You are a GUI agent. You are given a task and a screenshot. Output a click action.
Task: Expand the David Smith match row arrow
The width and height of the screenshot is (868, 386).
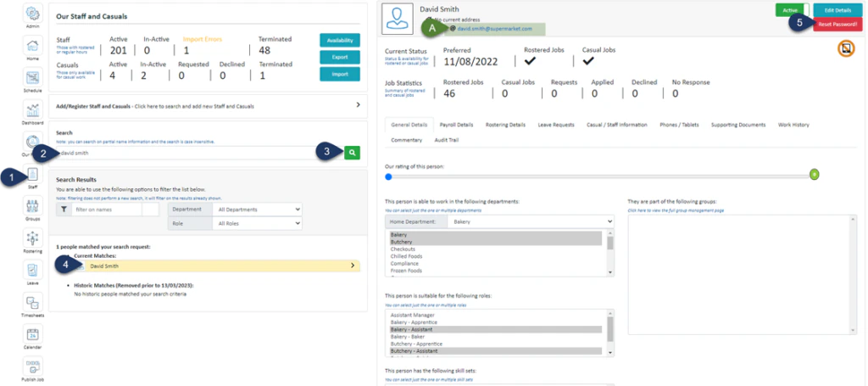(x=353, y=266)
